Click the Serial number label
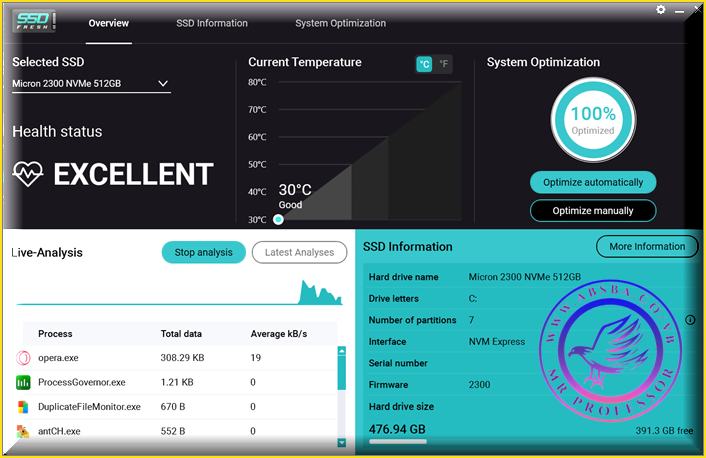 [x=398, y=363]
